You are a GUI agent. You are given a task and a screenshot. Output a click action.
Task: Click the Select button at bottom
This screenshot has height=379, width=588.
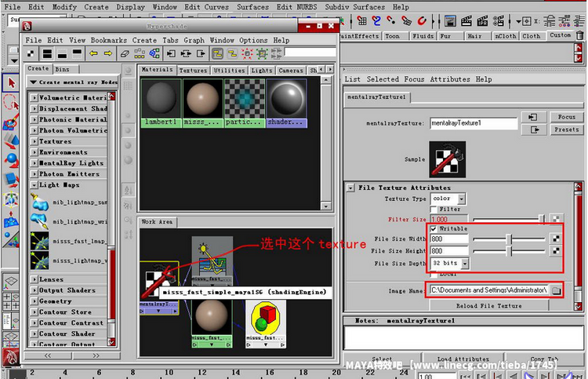pyautogui.click(x=382, y=359)
